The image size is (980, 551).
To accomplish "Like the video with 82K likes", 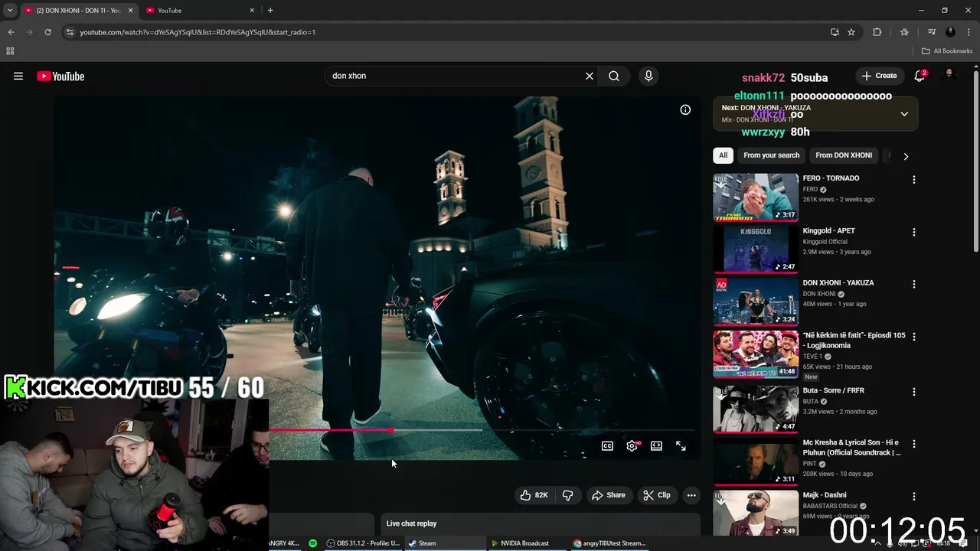I will point(534,495).
